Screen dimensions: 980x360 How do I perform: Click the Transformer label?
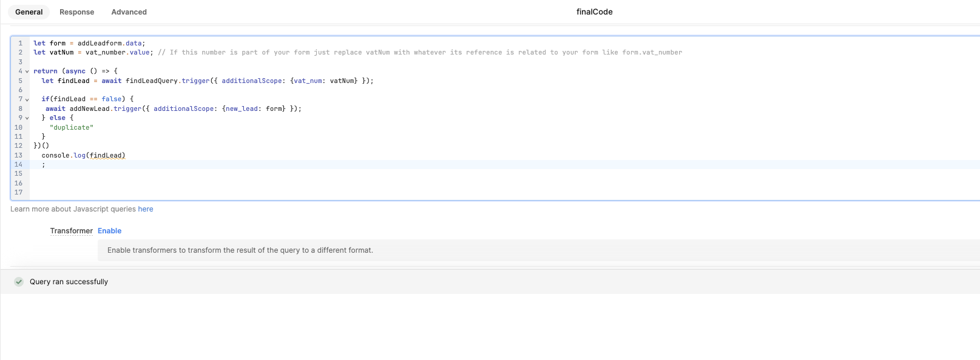point(72,231)
